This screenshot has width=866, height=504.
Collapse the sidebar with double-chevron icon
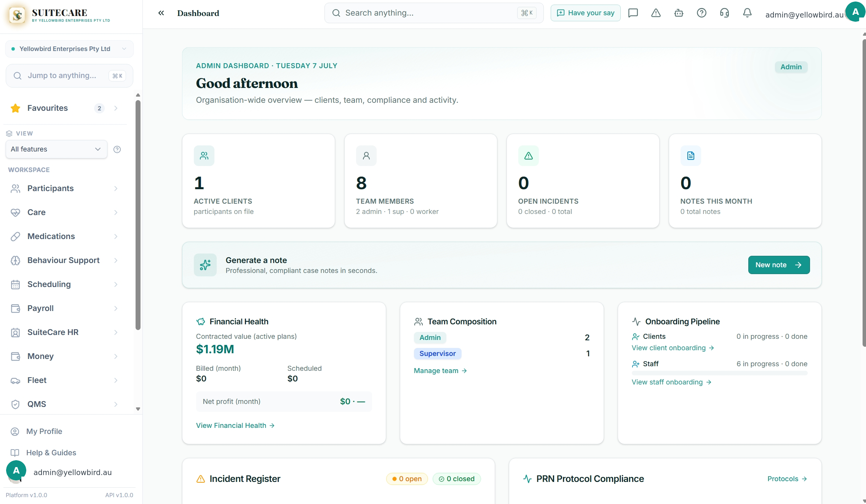pyautogui.click(x=161, y=13)
